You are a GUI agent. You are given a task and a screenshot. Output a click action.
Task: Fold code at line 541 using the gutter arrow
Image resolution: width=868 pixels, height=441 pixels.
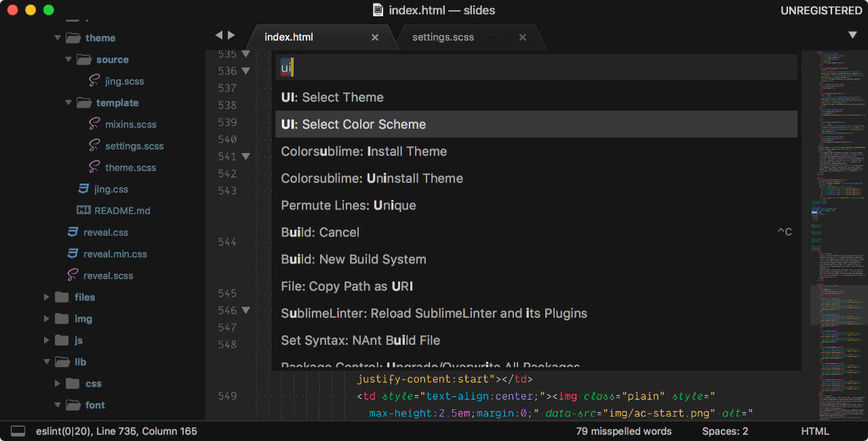point(245,156)
